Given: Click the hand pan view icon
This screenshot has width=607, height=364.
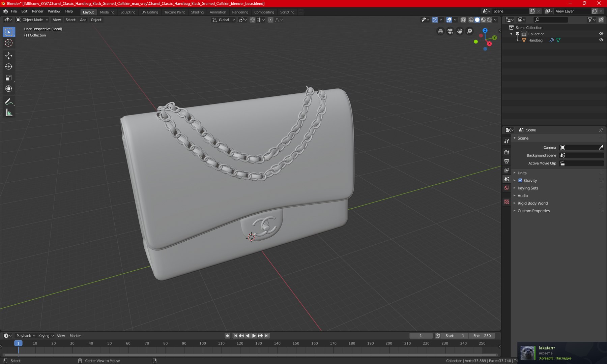Looking at the screenshot, I should 460,31.
